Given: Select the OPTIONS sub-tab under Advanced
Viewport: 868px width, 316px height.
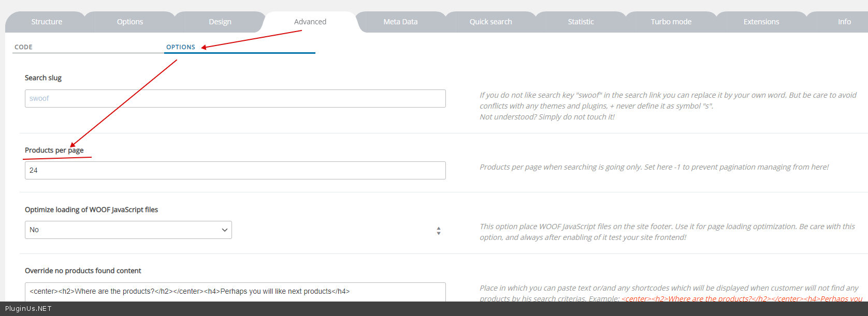Looking at the screenshot, I should pyautogui.click(x=181, y=47).
